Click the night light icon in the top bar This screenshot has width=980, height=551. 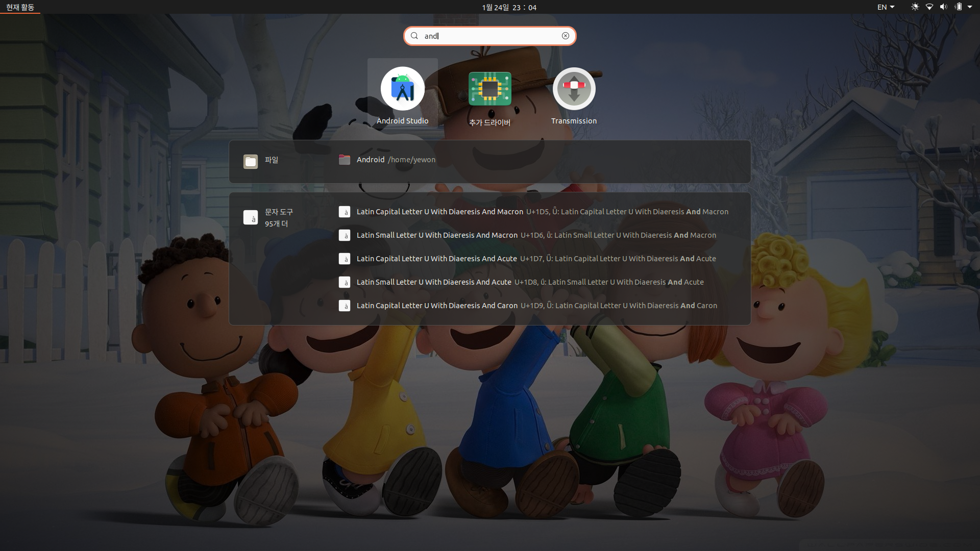pyautogui.click(x=915, y=7)
